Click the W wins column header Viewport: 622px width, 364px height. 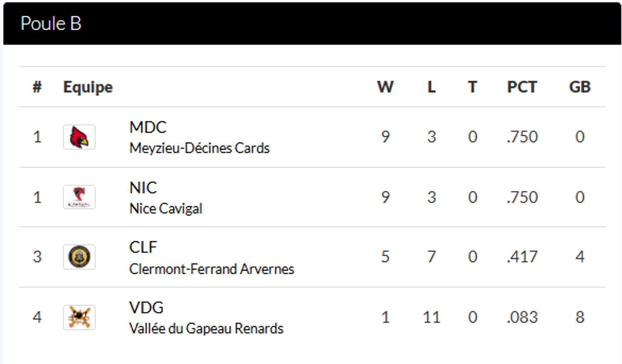coord(385,87)
